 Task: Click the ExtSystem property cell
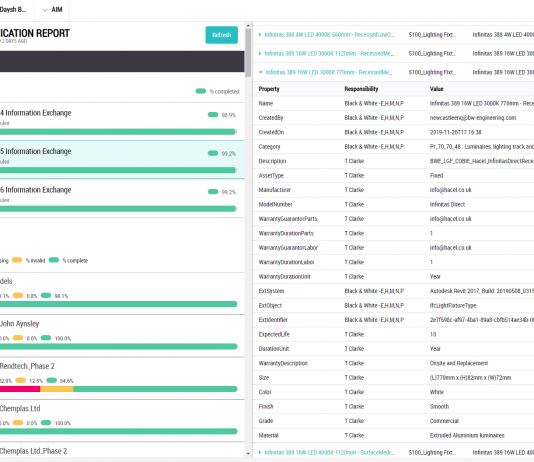point(271,291)
